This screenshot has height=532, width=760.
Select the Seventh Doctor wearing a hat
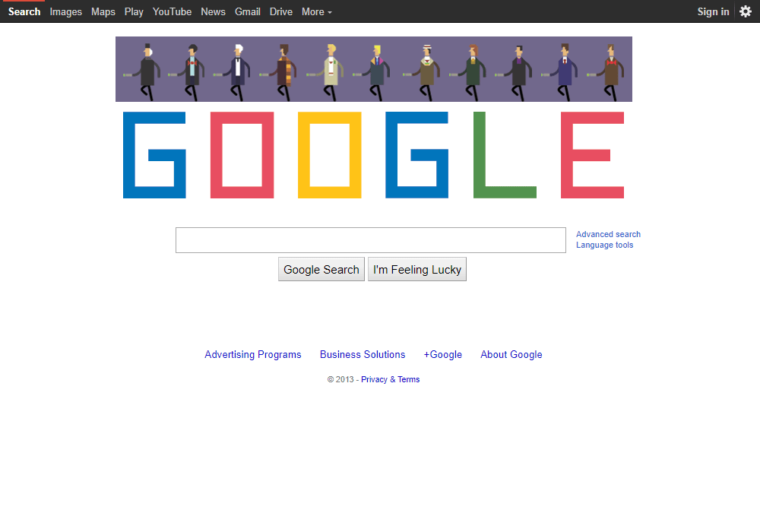(424, 72)
